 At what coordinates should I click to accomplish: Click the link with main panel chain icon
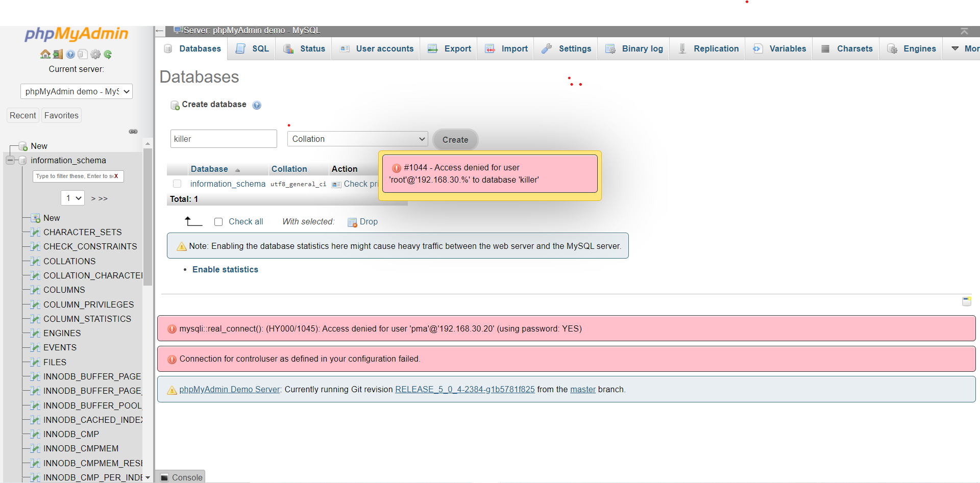pos(133,132)
